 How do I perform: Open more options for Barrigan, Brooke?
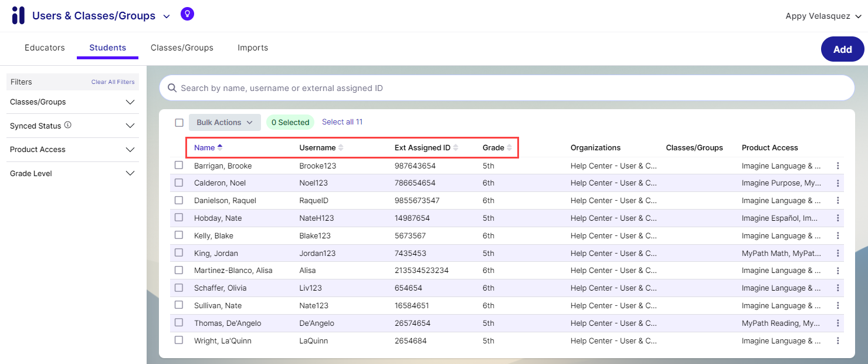(x=838, y=166)
